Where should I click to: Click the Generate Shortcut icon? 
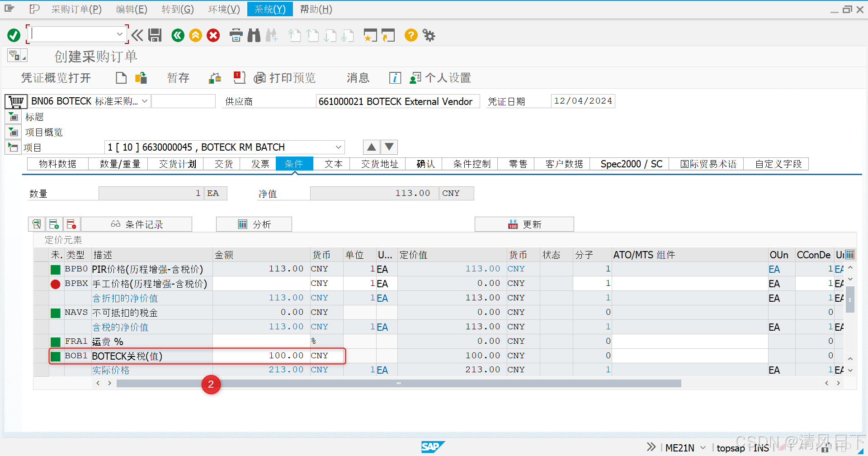(x=388, y=35)
